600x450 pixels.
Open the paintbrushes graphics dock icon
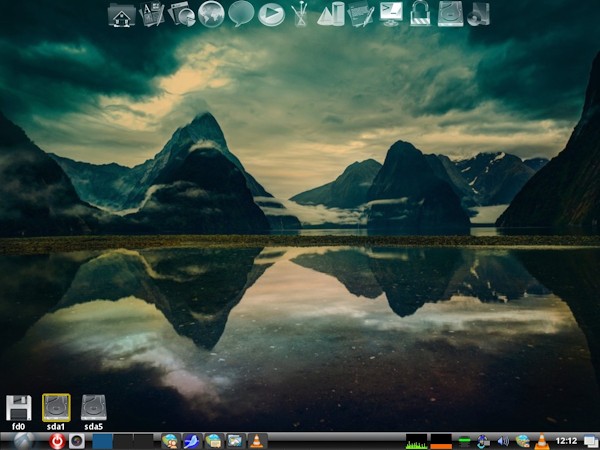(300, 14)
